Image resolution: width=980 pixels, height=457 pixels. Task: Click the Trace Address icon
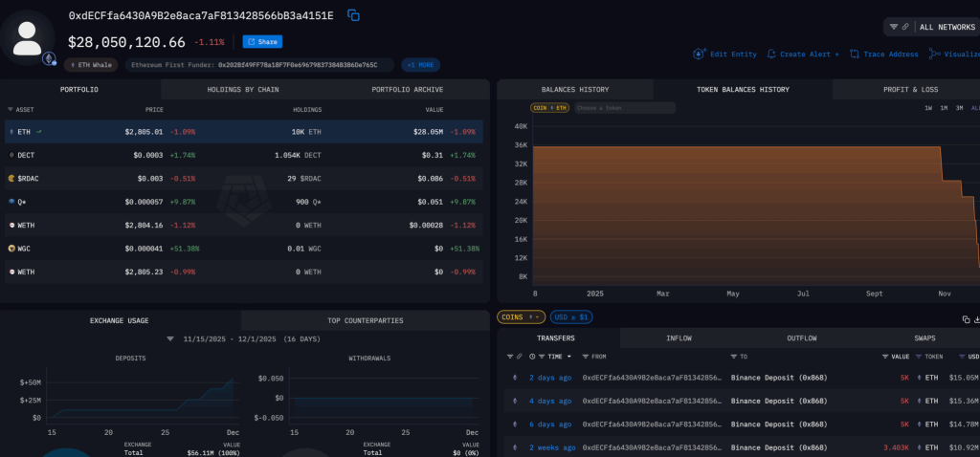point(855,54)
